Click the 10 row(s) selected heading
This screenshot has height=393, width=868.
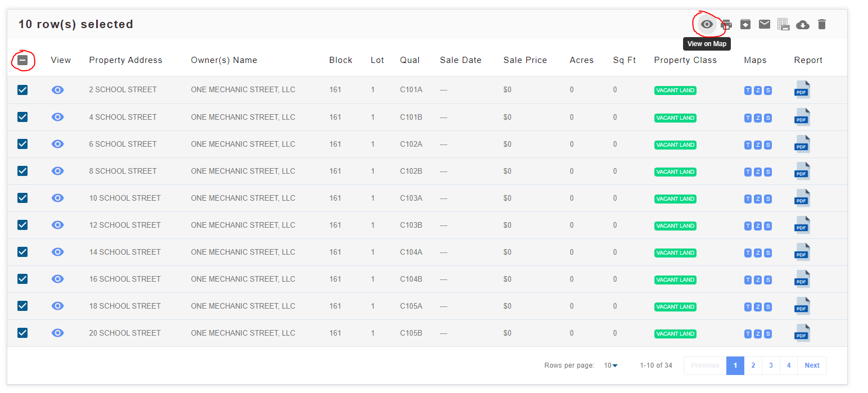coord(76,24)
